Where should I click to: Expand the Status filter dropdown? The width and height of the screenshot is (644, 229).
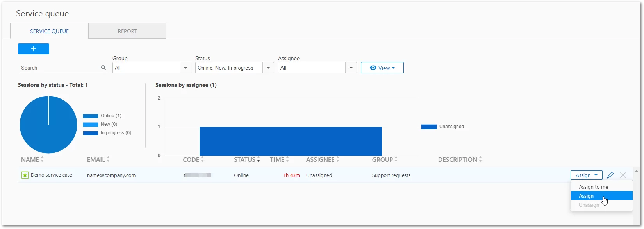pos(268,68)
